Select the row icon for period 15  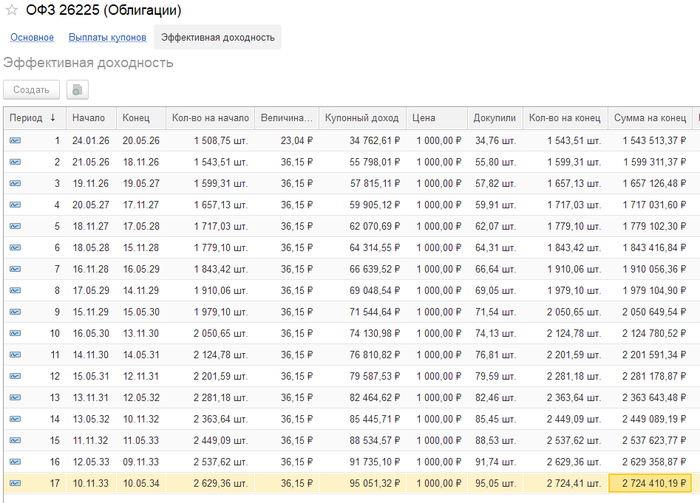[16, 440]
